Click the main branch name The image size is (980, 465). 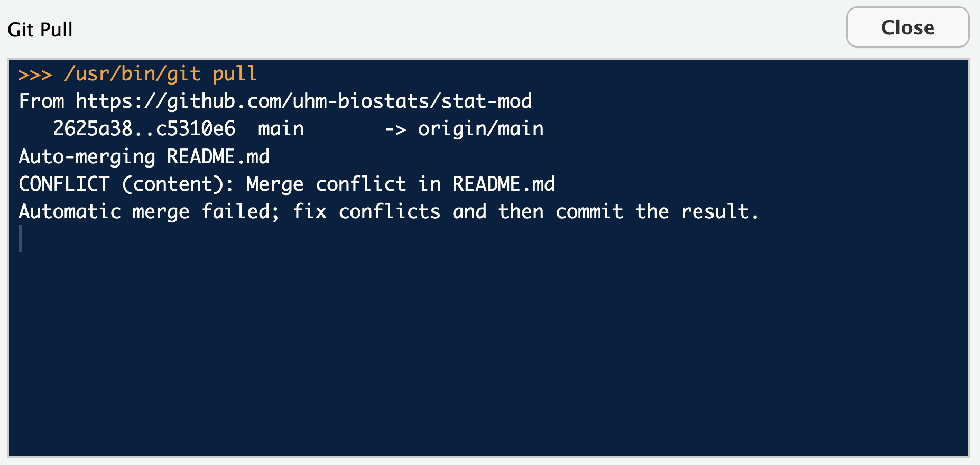click(281, 129)
